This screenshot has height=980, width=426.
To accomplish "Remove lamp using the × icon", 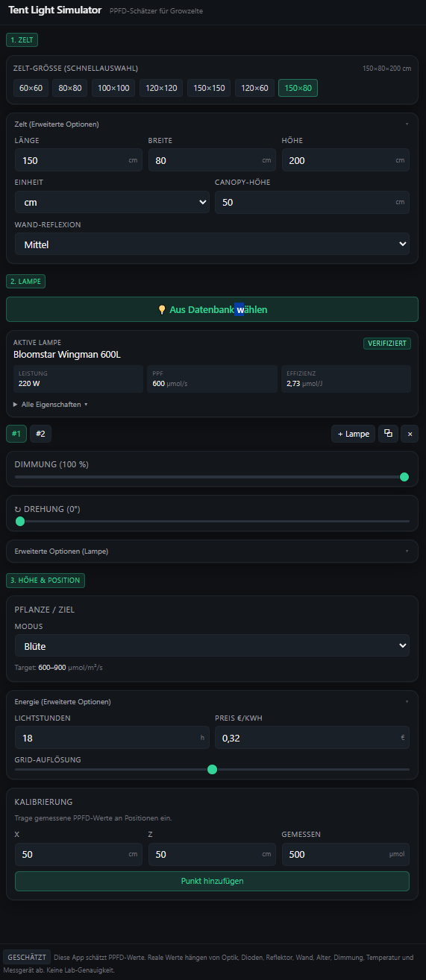I will pos(410,434).
